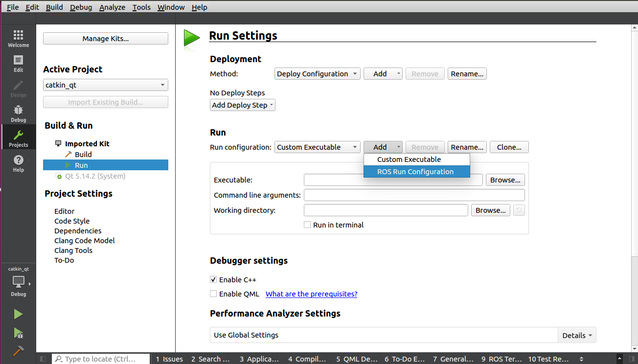Viewport: 638px width, 364px height.
Task: Build project with the hammer icon
Action: [x=18, y=351]
